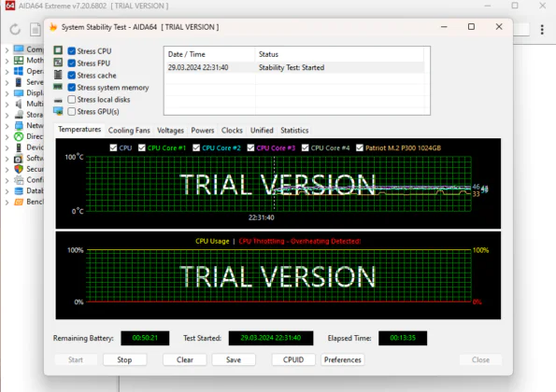The width and height of the screenshot is (556, 392).
Task: Open the three-dot menu in main window
Action: [542, 29]
